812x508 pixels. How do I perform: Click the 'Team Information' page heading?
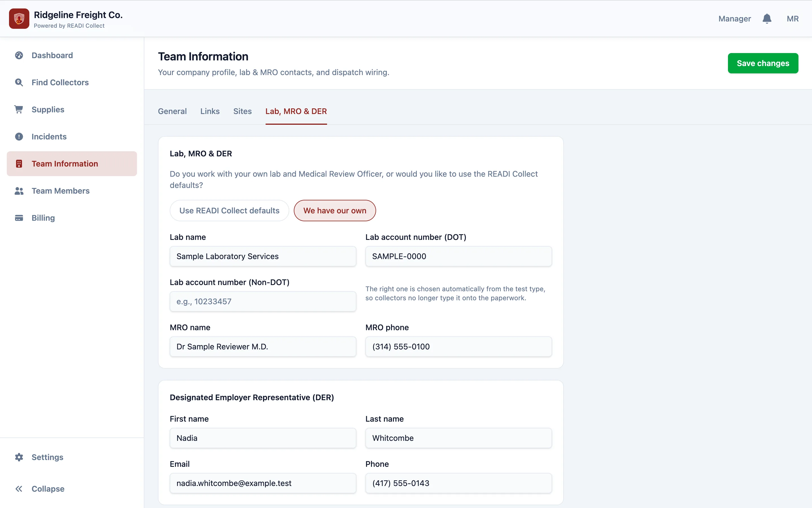click(203, 56)
